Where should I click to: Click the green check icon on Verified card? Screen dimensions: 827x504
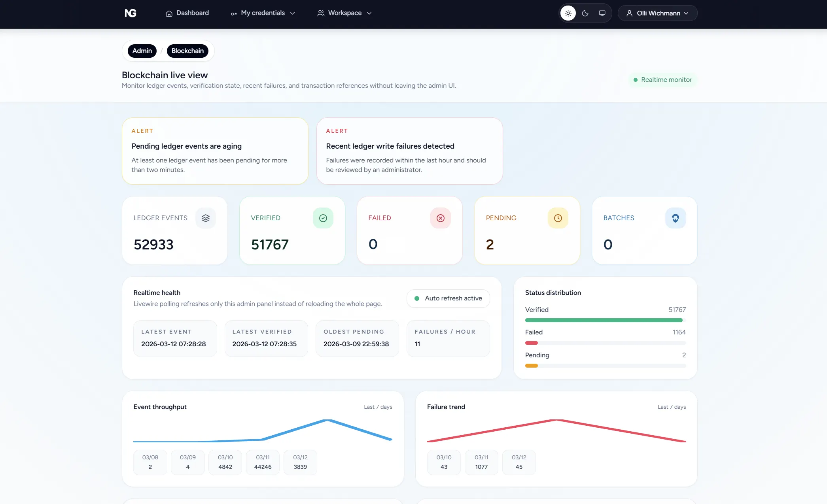pos(323,218)
